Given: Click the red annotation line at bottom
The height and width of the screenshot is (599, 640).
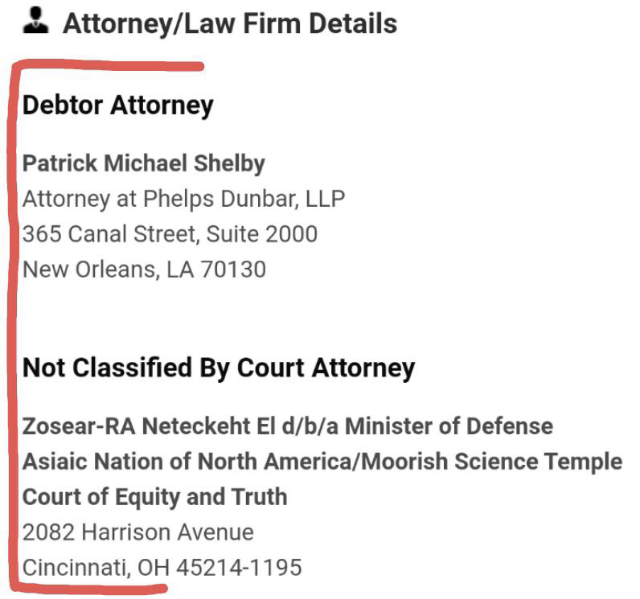Looking at the screenshot, I should (x=90, y=588).
